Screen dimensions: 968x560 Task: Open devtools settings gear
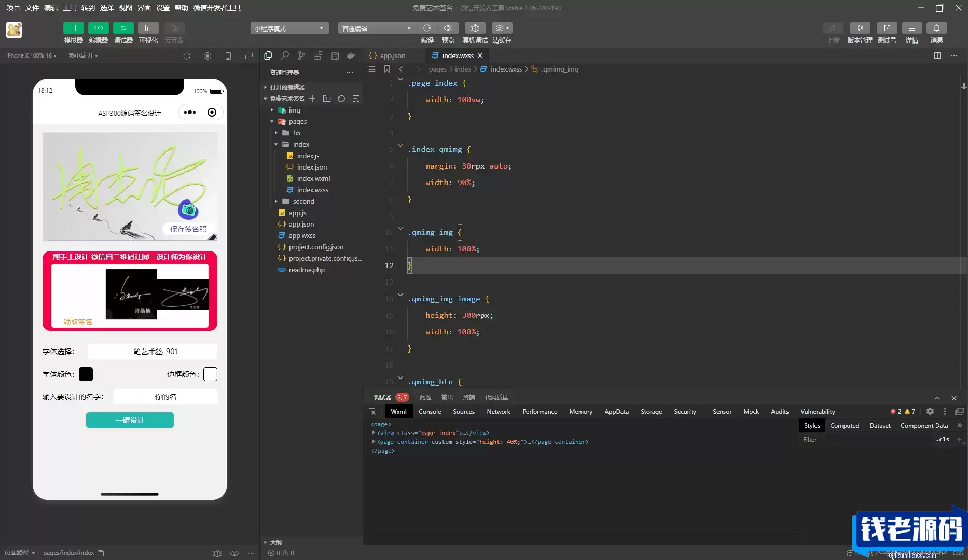pos(930,411)
